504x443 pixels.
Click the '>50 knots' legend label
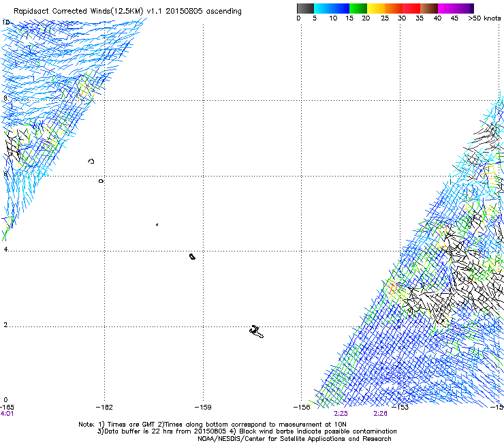(484, 18)
